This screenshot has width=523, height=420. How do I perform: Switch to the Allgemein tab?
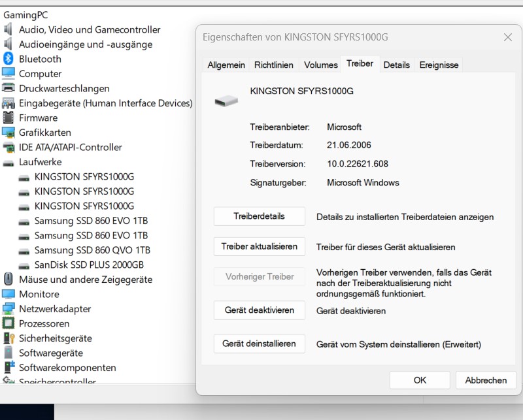coord(226,65)
